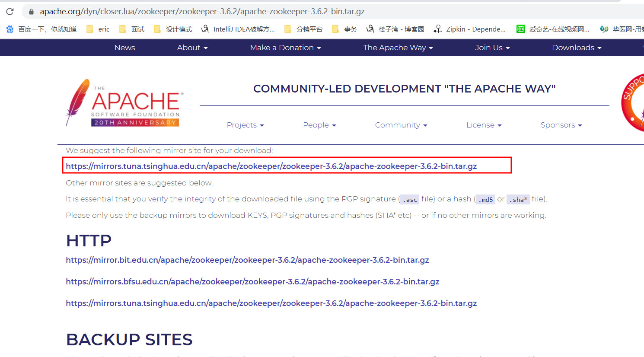
Task: Open the 设计模式 bookmark folder
Action: [x=173, y=29]
